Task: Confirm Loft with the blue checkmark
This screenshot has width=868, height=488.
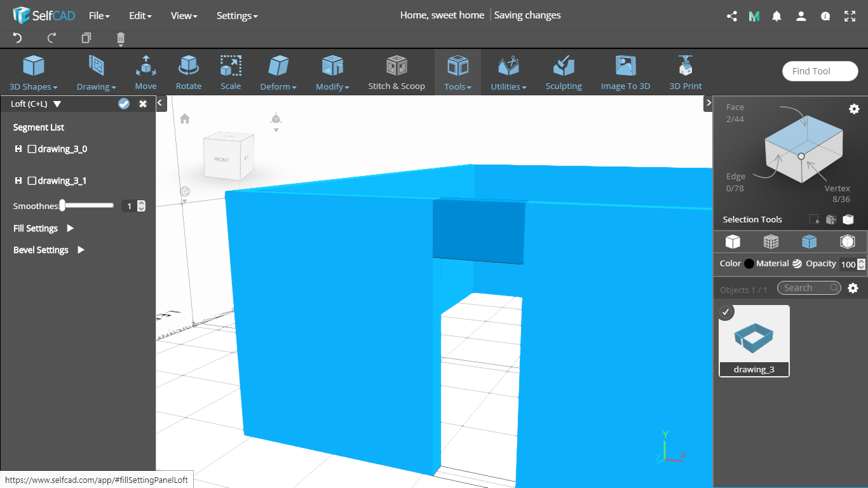Action: pos(124,104)
